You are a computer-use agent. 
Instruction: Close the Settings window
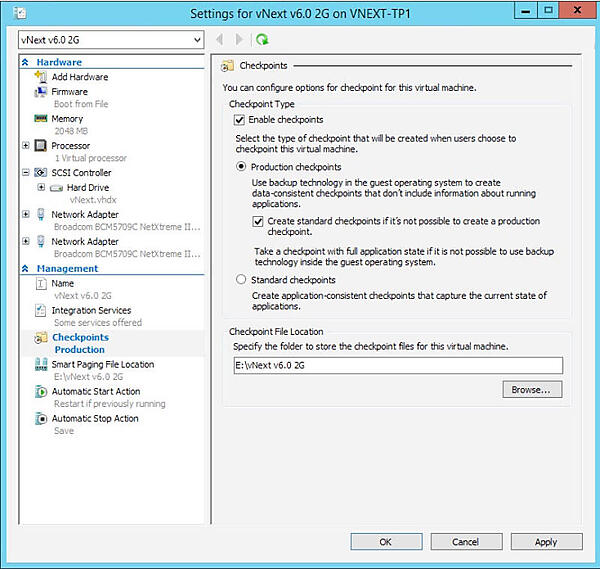point(577,10)
